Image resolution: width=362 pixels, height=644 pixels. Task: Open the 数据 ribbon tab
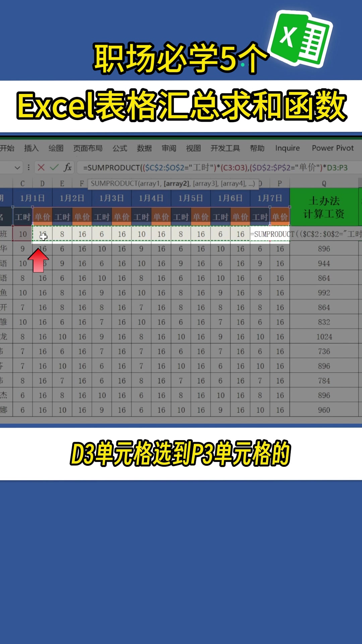144,148
